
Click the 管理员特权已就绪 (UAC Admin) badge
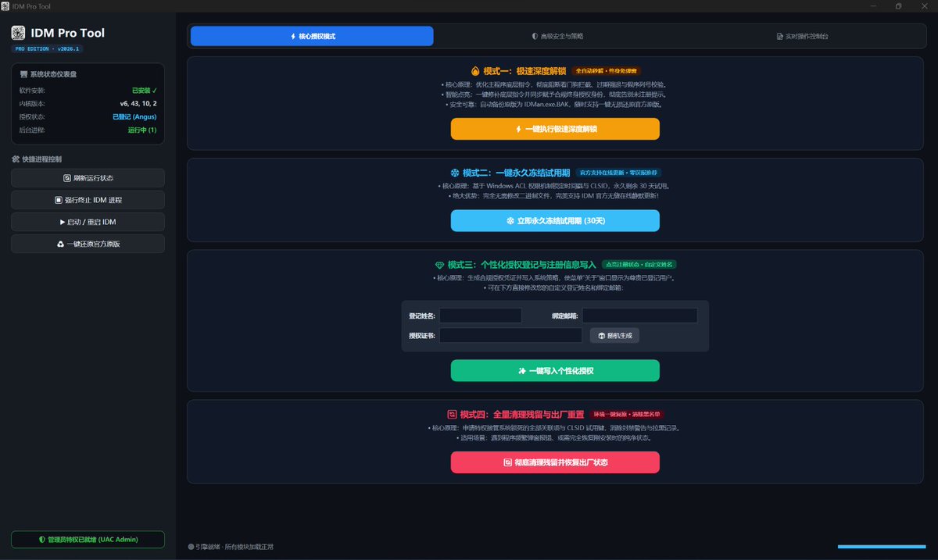88,540
